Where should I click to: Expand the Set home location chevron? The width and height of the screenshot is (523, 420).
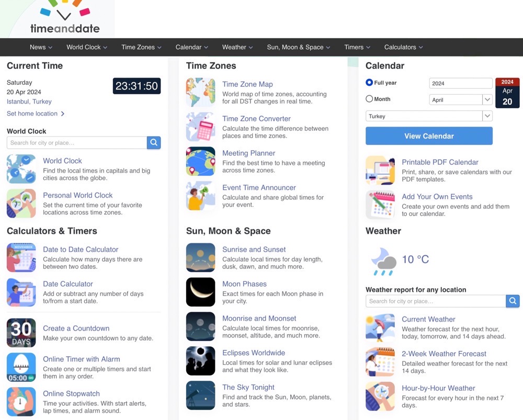pyautogui.click(x=63, y=113)
